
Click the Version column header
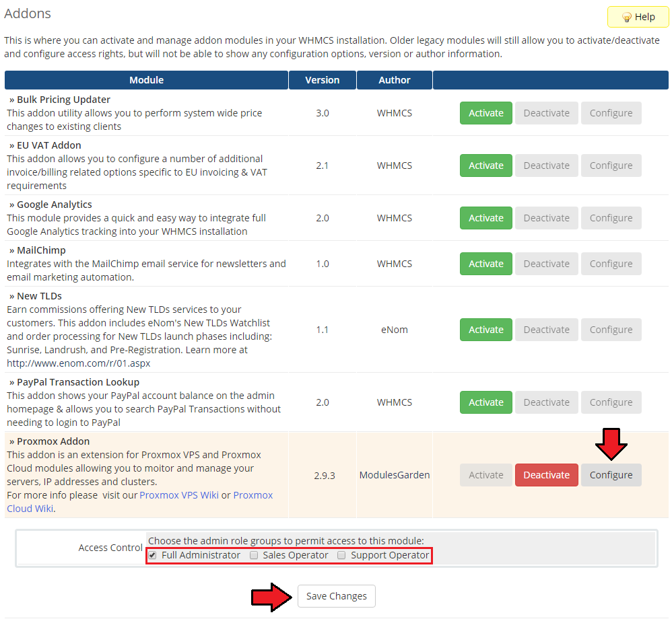323,80
